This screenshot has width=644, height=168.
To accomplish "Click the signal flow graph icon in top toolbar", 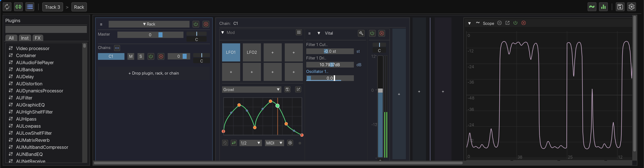I will tap(18, 7).
